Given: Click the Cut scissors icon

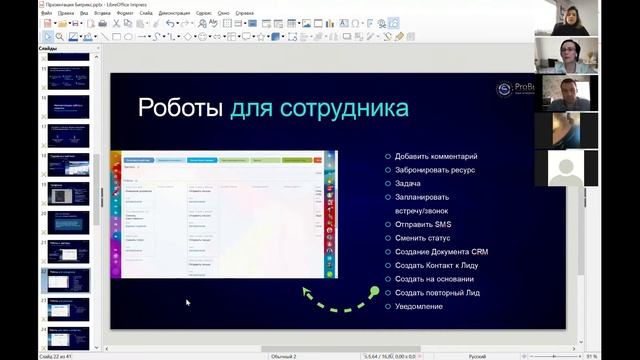Looking at the screenshot, I should [116, 24].
